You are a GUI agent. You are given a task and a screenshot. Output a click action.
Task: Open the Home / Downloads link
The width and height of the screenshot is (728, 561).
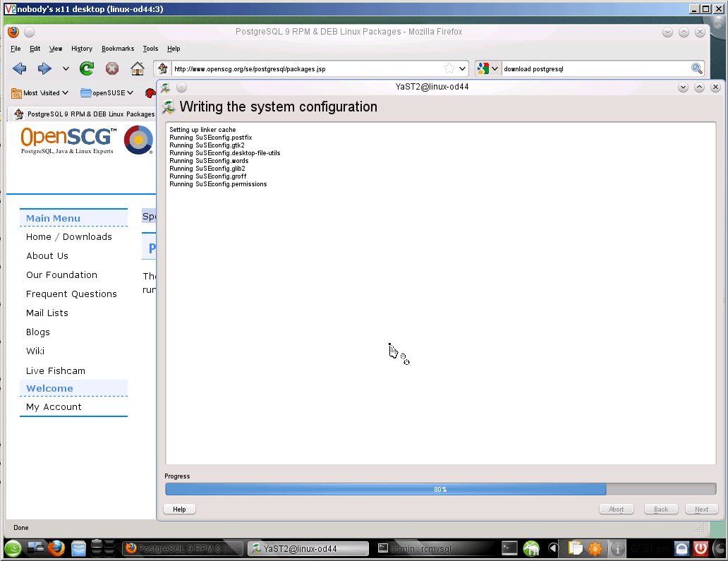coord(68,237)
